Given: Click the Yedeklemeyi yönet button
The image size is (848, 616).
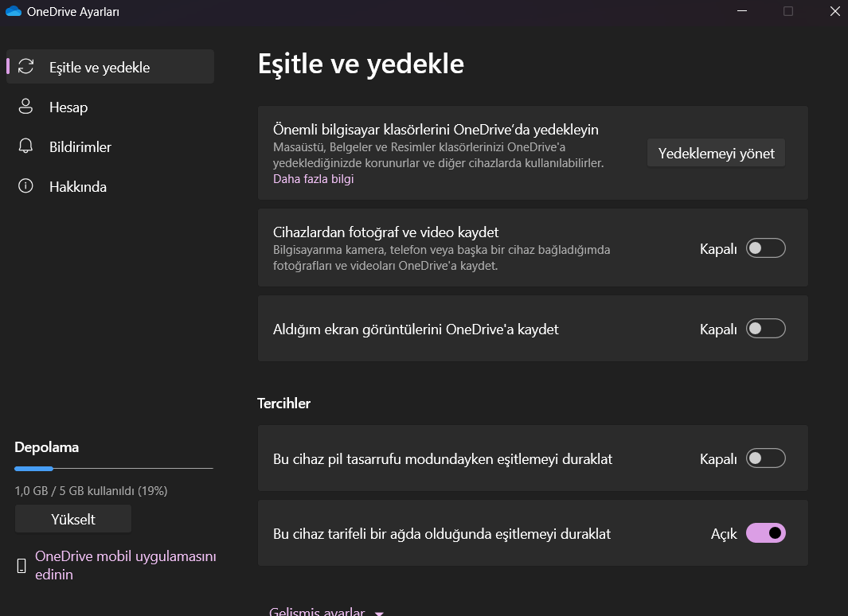Looking at the screenshot, I should point(716,154).
